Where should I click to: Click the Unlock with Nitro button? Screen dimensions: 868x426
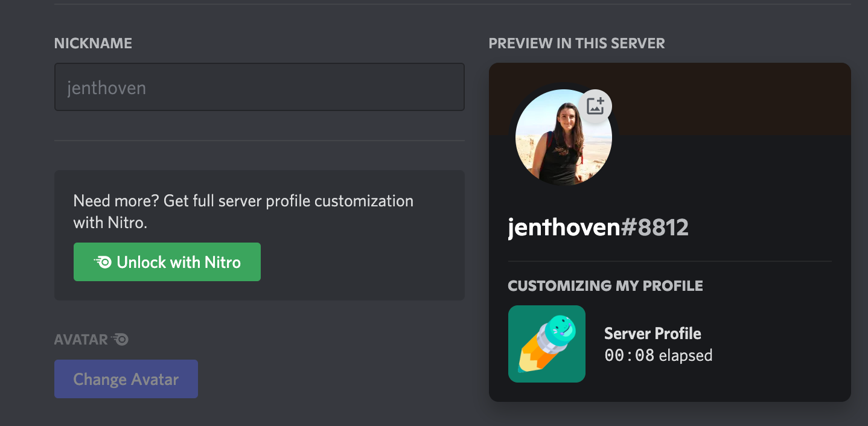[167, 262]
